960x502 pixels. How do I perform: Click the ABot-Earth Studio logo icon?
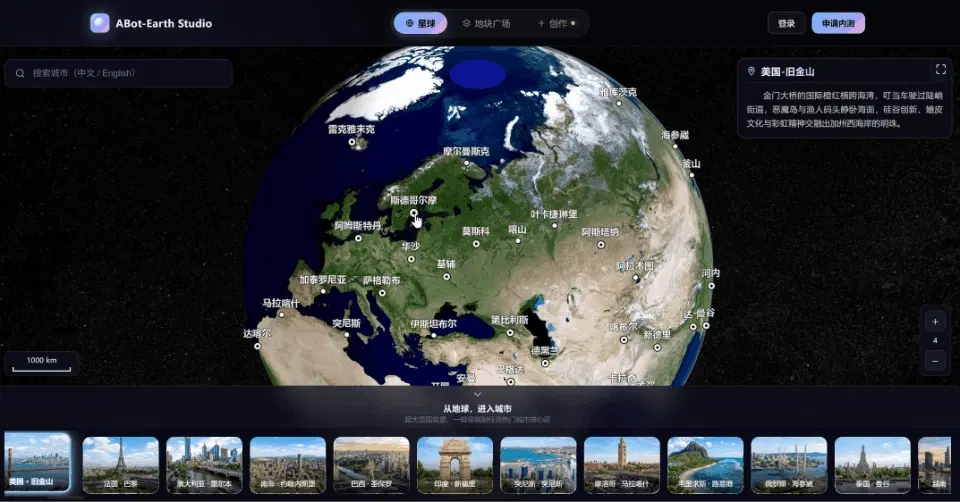(x=100, y=23)
